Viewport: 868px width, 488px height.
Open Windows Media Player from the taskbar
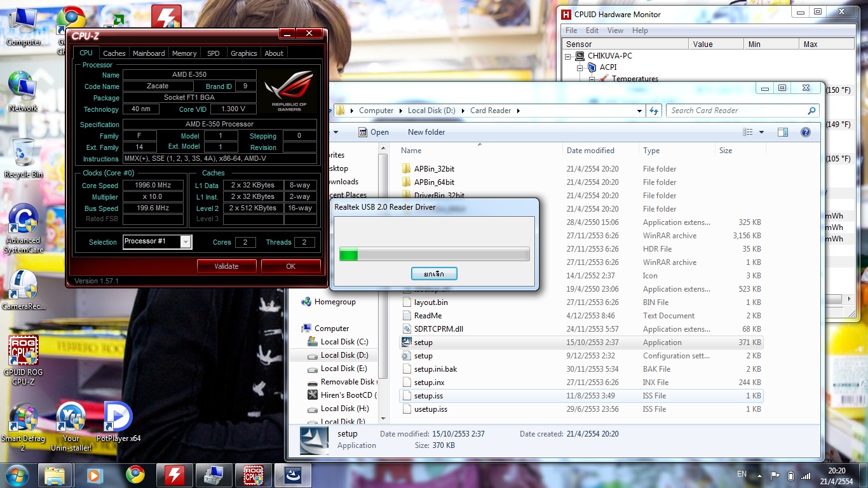point(95,475)
